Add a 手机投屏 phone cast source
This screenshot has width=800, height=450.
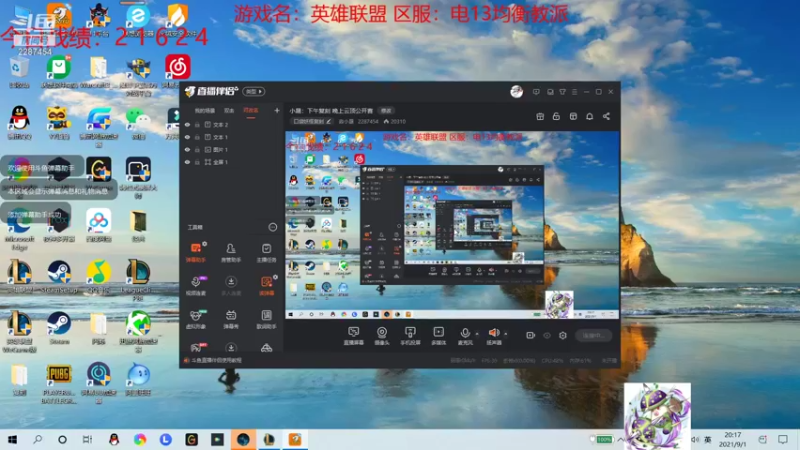pos(410,336)
